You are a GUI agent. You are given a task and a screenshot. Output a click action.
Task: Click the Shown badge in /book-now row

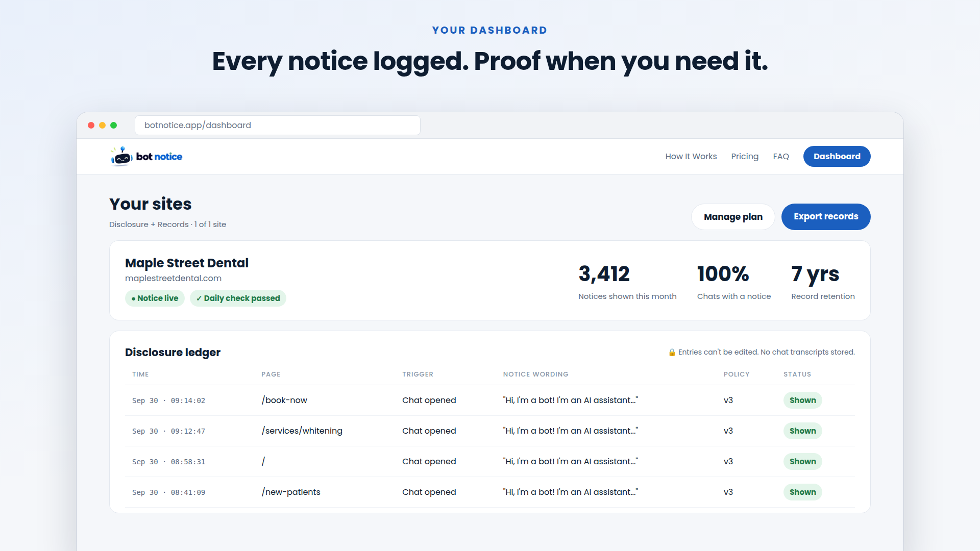[x=802, y=400]
